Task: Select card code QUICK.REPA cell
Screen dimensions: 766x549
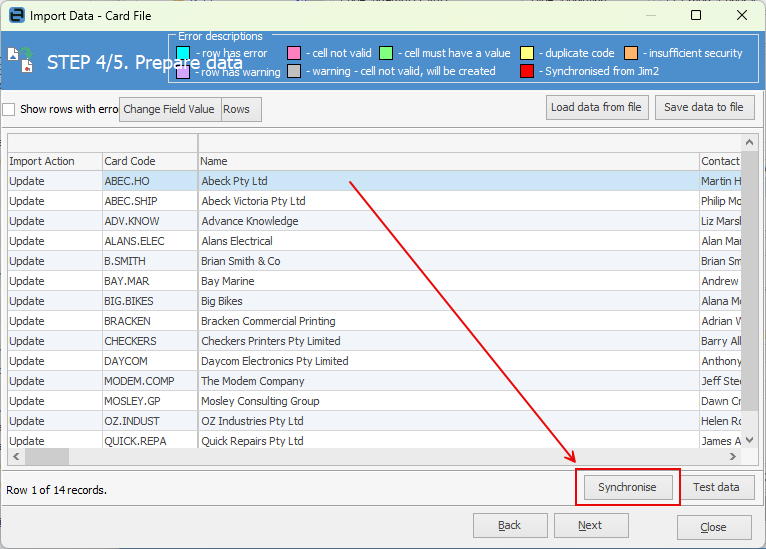Action: (149, 441)
